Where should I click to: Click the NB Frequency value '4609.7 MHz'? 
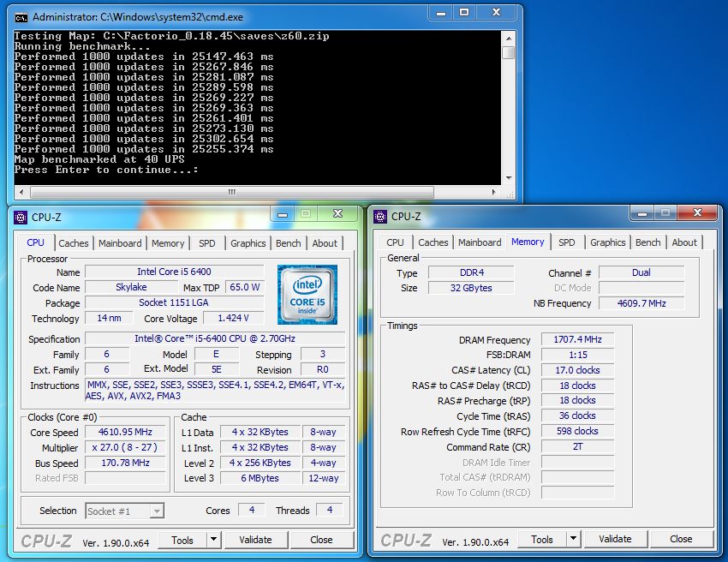(x=641, y=303)
